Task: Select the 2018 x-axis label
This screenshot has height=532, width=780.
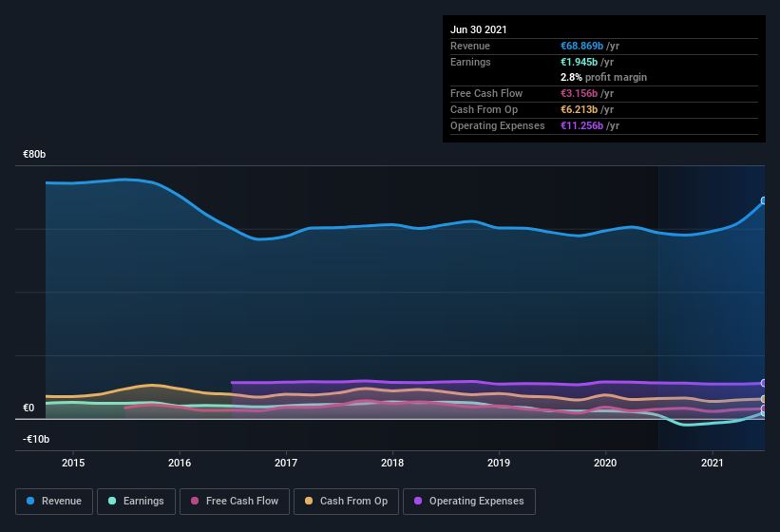Action: tap(392, 463)
